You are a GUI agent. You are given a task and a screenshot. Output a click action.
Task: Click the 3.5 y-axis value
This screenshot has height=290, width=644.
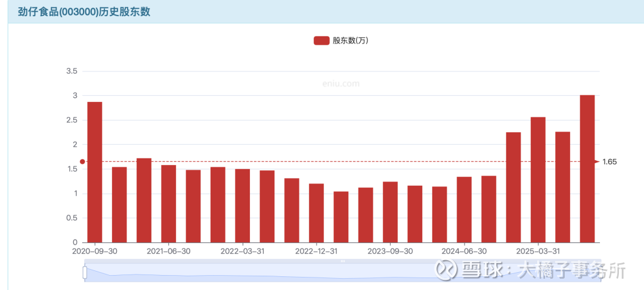point(72,71)
